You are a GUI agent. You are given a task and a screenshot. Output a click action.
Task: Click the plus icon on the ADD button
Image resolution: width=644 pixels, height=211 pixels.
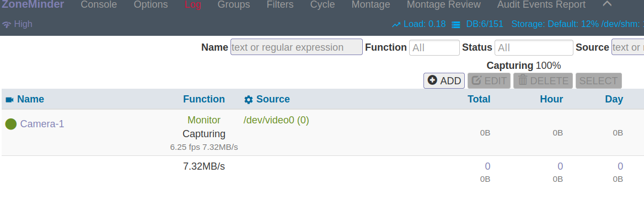(432, 80)
